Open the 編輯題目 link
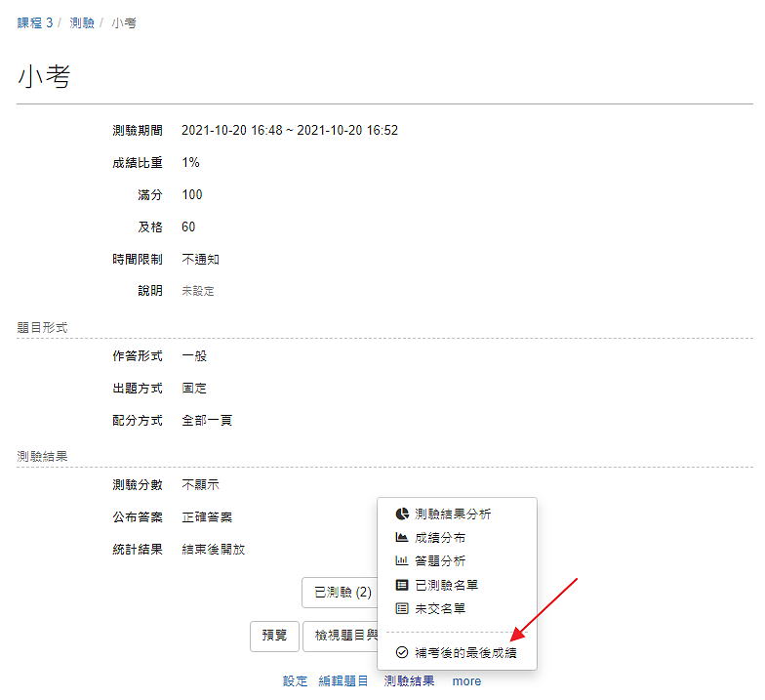The width and height of the screenshot is (765, 700). [x=343, y=681]
